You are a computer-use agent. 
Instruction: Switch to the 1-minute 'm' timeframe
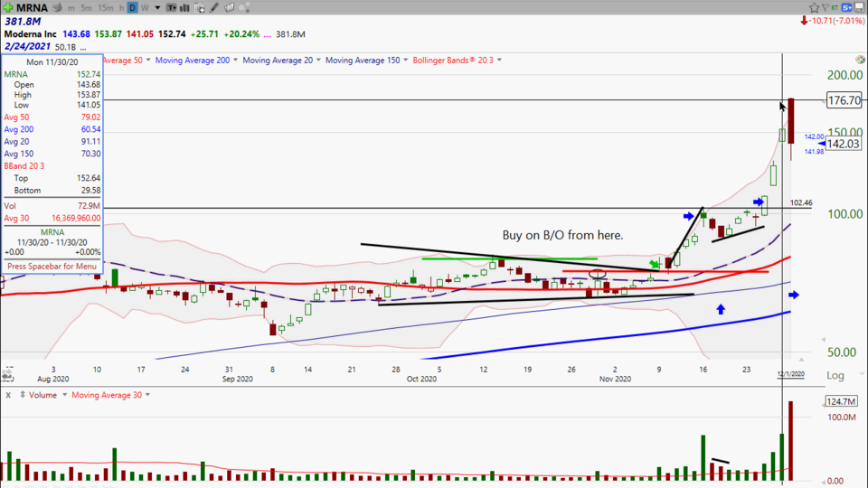[71, 8]
